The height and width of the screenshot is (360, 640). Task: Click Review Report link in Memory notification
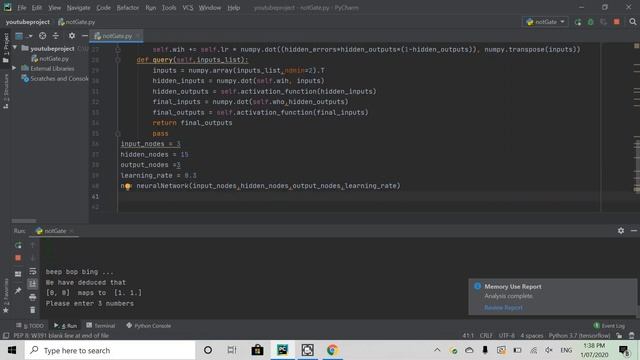503,307
